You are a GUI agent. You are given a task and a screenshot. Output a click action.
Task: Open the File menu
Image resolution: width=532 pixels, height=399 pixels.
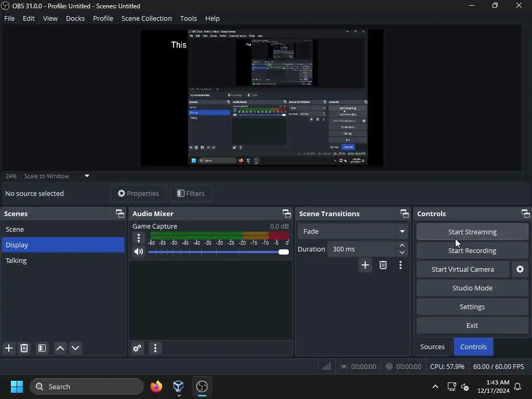tap(9, 18)
